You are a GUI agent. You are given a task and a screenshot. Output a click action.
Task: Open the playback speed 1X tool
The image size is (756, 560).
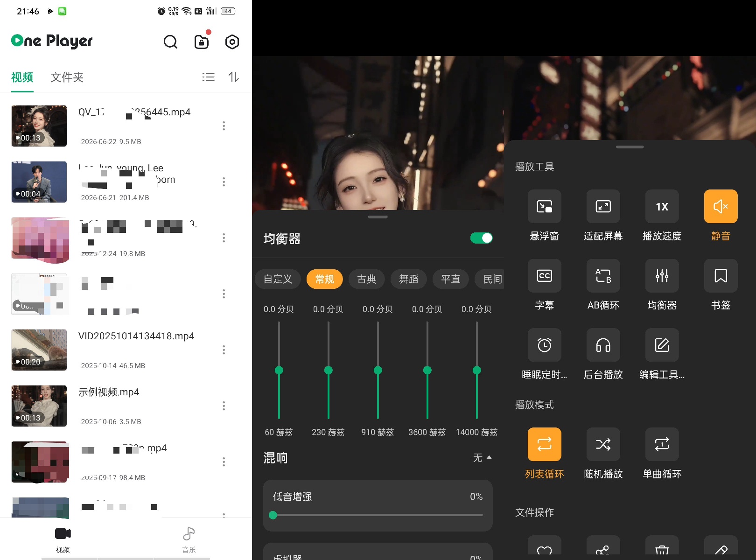pos(662,206)
